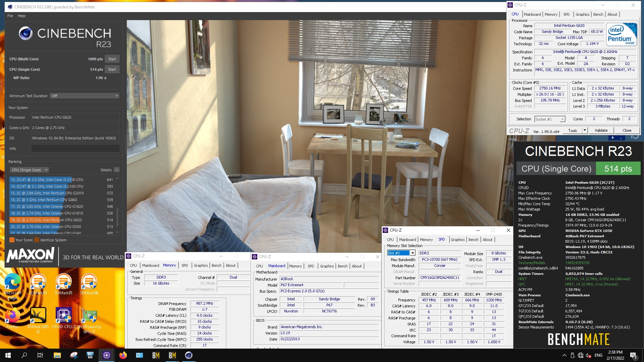Open the File menu in Cinebench
This screenshot has height=362, width=644.
[x=10, y=16]
